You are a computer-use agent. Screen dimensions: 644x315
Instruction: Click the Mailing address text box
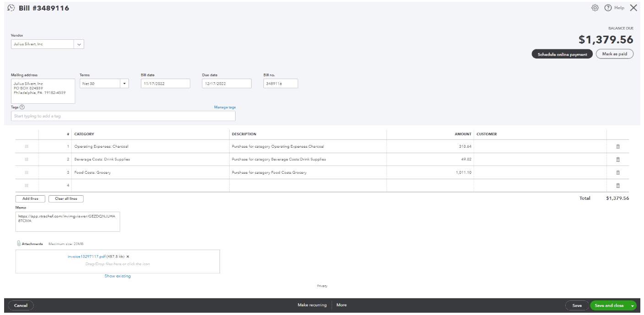(x=43, y=91)
